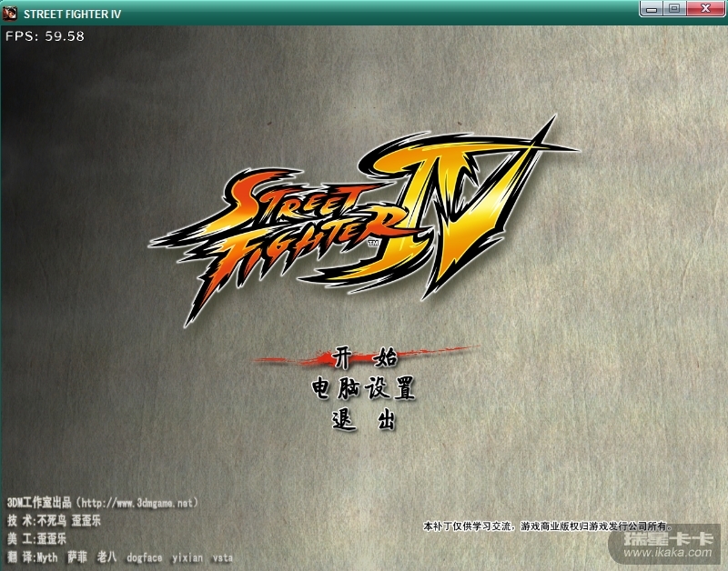Choose 退出 (Exit) menu option
Screen dimensions: 728x571
coord(363,420)
